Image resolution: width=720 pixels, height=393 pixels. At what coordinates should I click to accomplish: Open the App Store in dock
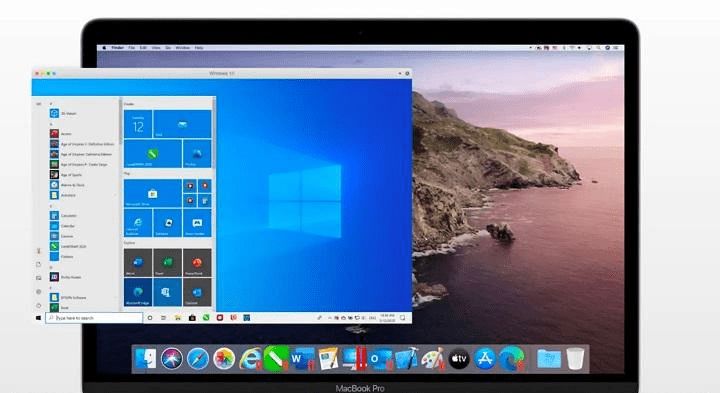pos(485,359)
